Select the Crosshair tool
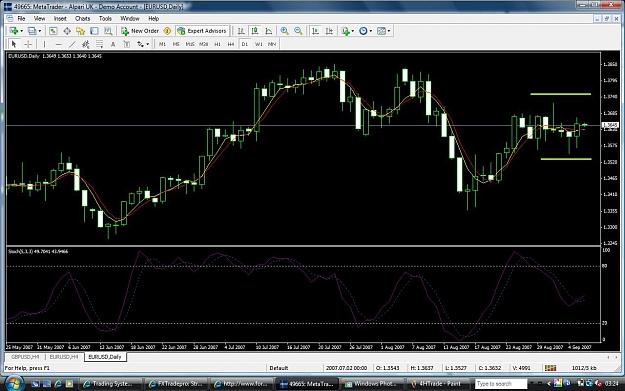625x391 pixels. click(28, 44)
